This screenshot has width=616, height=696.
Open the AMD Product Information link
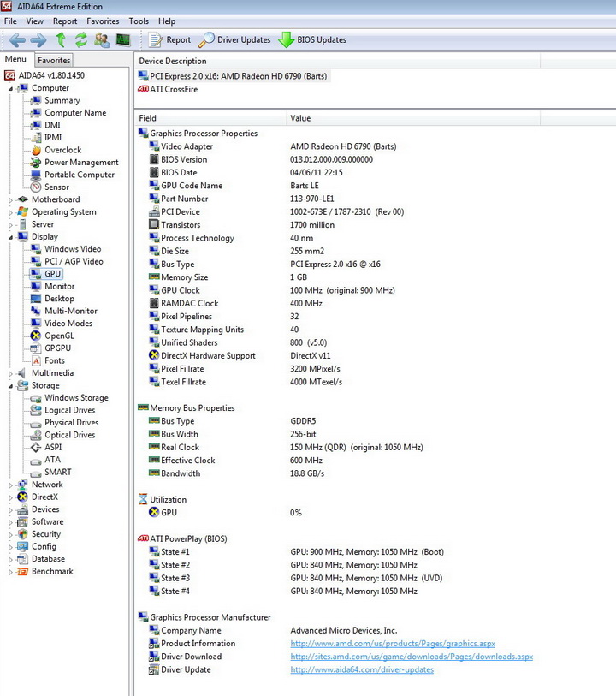pyautogui.click(x=393, y=644)
